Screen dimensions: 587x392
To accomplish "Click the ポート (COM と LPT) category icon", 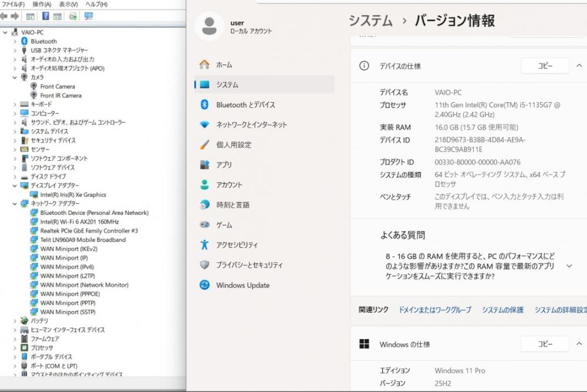I will click(24, 366).
